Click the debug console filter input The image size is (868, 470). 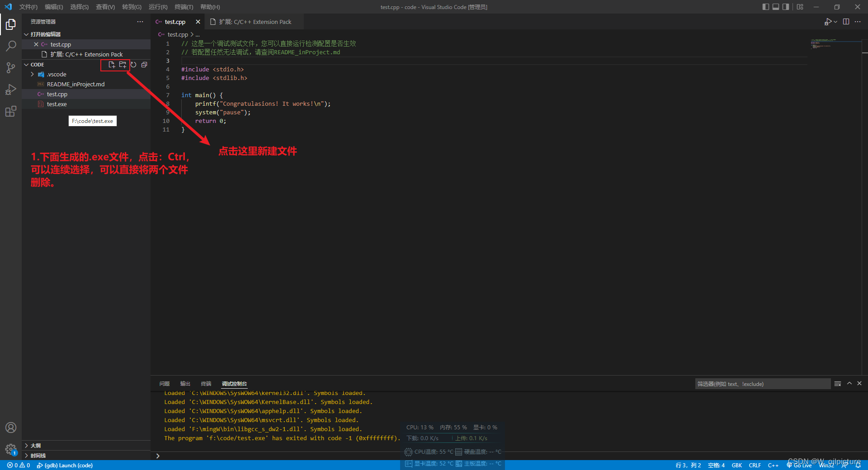pyautogui.click(x=763, y=384)
